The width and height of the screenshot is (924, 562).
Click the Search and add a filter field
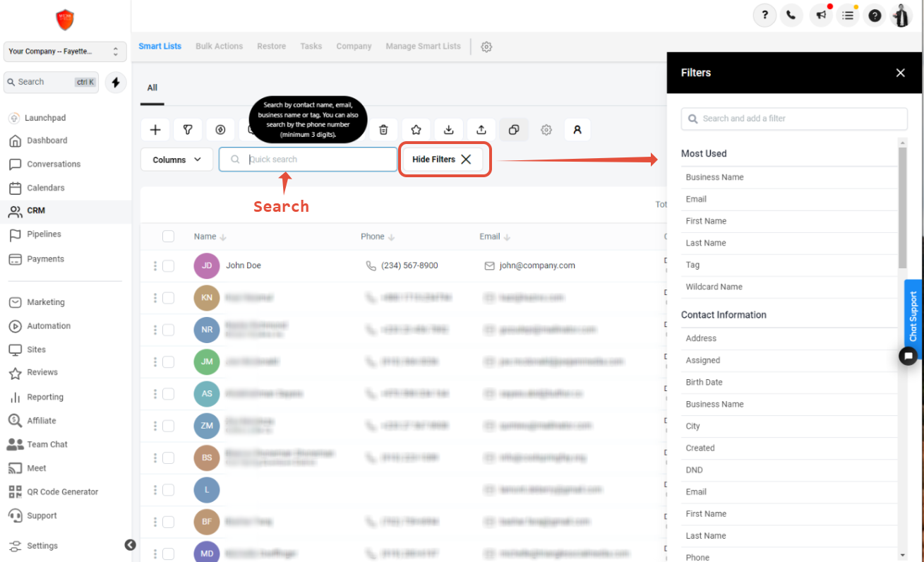(x=794, y=119)
